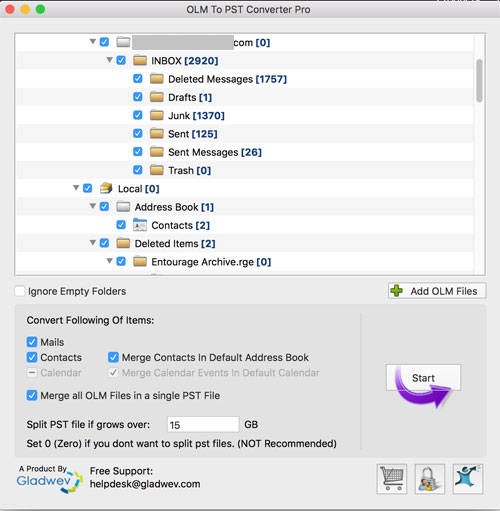The height and width of the screenshot is (511, 500).
Task: Collapse the email account tree node
Action: pyautogui.click(x=93, y=42)
